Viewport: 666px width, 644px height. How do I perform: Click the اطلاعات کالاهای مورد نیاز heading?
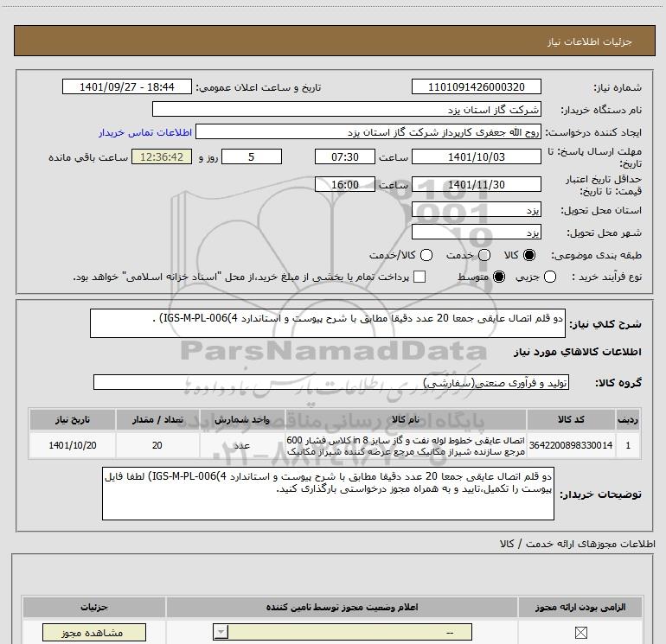577,352
